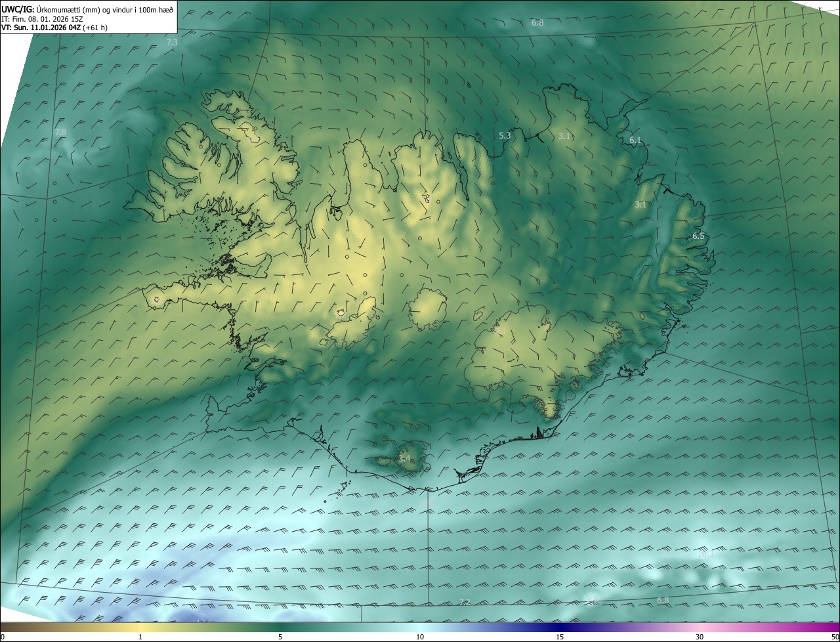Click the 7.8 precipitation value on the map
This screenshot has width=840, height=642.
point(60,132)
